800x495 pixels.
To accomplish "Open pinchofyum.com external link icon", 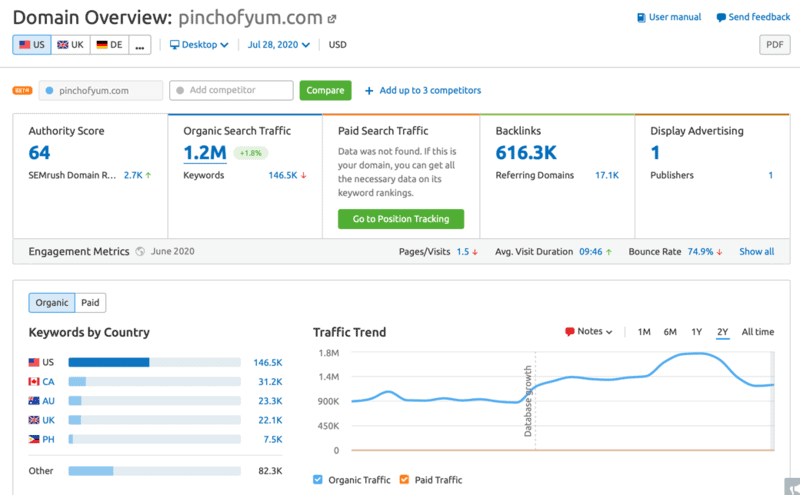I will (x=332, y=19).
